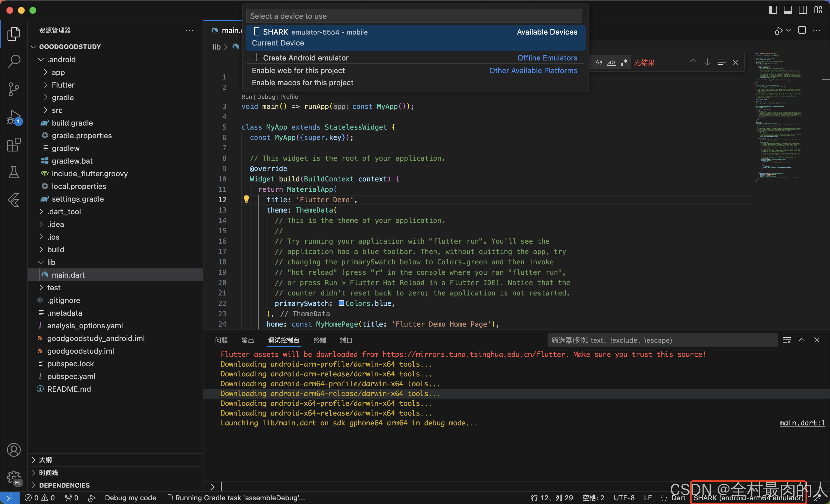Open the Search view in activity bar
Screen dimensions: 830x504
click(x=14, y=61)
